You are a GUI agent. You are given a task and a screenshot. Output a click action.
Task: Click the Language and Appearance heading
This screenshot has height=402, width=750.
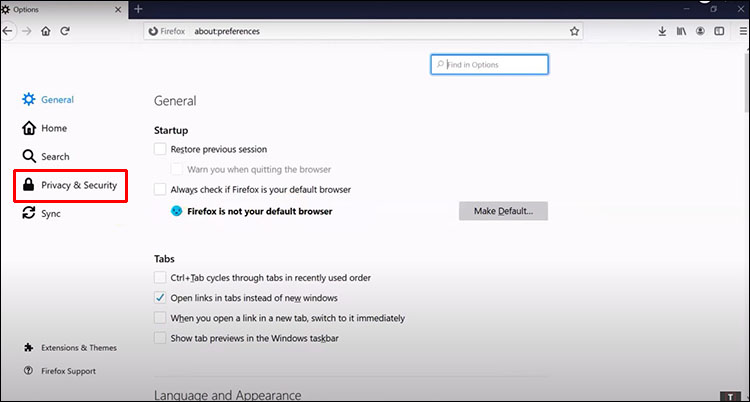click(228, 395)
